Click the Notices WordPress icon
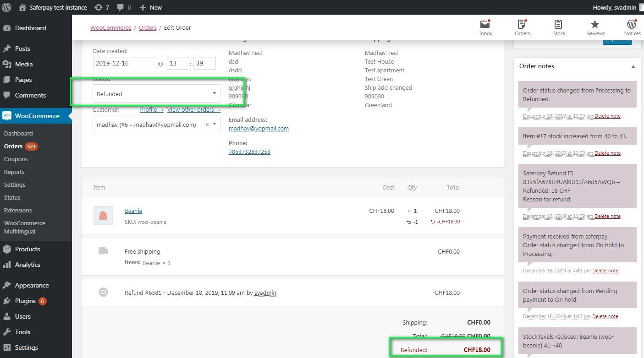 (x=632, y=25)
